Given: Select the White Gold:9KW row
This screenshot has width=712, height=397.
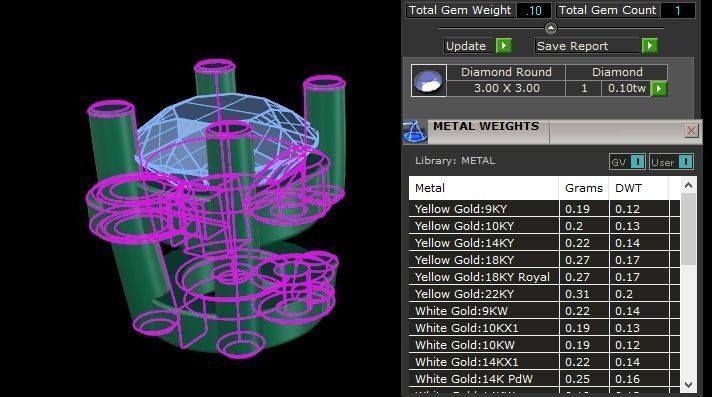Looking at the screenshot, I should point(544,311).
